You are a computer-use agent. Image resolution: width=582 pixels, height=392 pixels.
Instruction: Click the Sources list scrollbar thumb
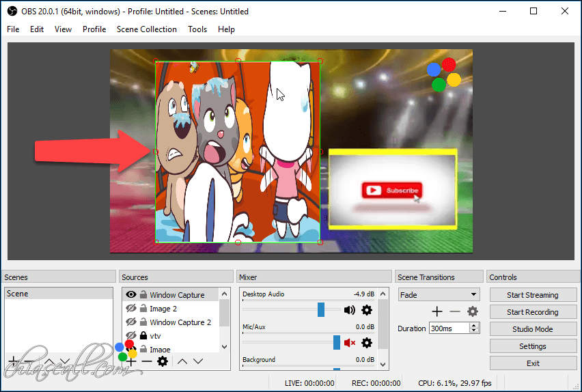[224, 313]
